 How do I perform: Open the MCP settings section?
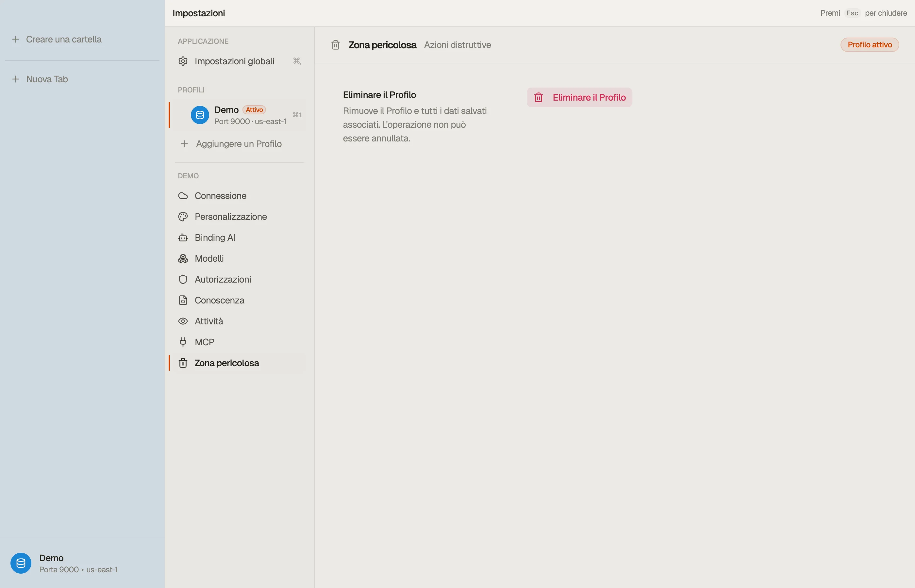click(240, 342)
